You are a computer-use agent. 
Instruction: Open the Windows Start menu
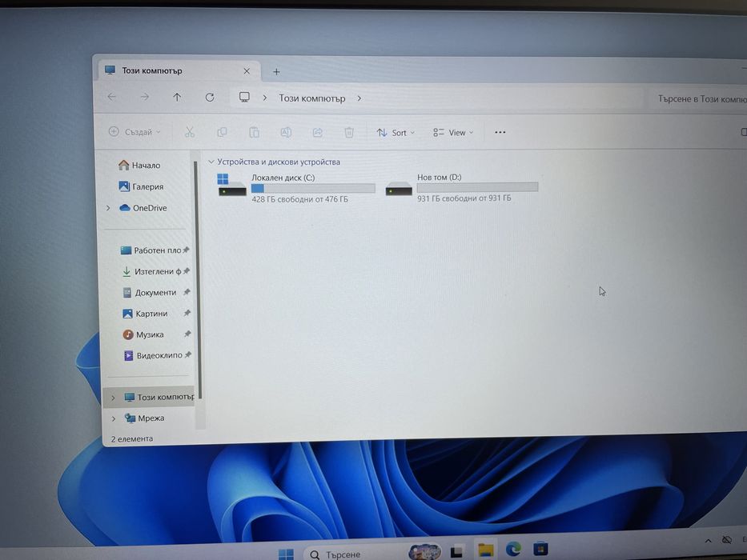click(x=286, y=554)
